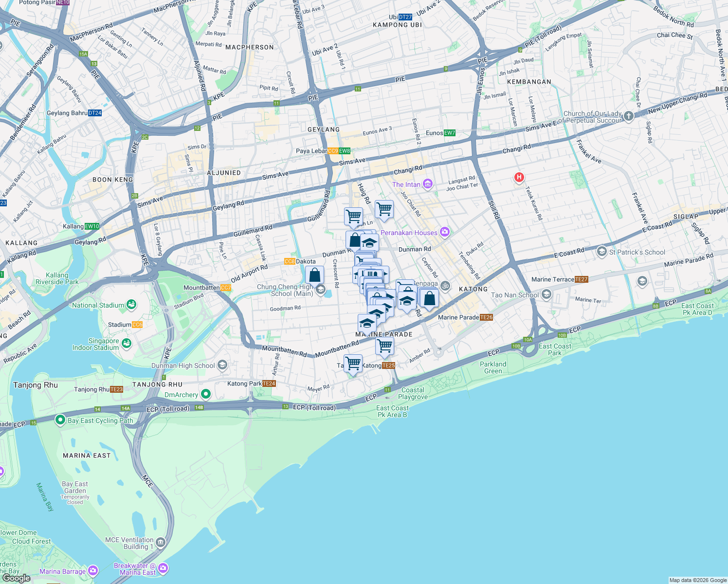Select the BOON KENG district label
The width and height of the screenshot is (728, 584).
coord(113,180)
